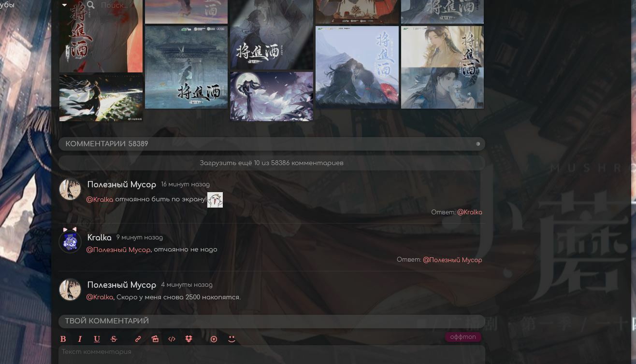Screen dimensions: 636x364
Task: Open Полезный Мусор's profile from the 16-minute comment
Action: pyautogui.click(x=121, y=185)
